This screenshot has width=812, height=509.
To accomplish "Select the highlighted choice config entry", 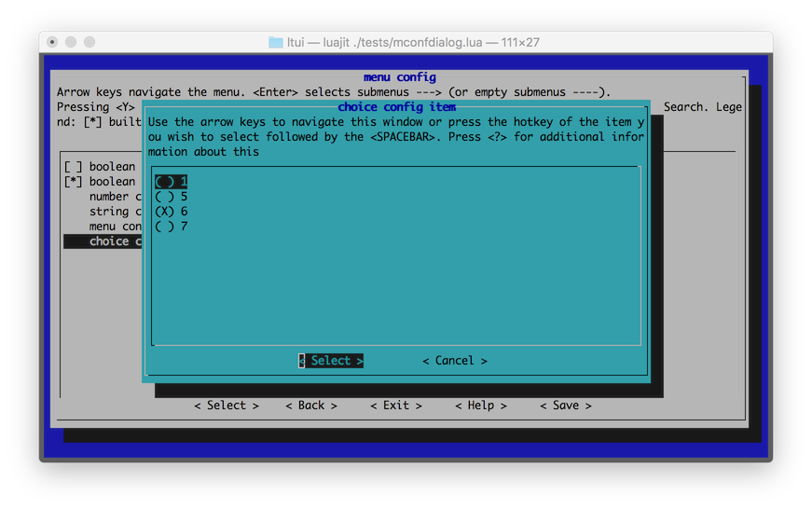I will [x=103, y=241].
